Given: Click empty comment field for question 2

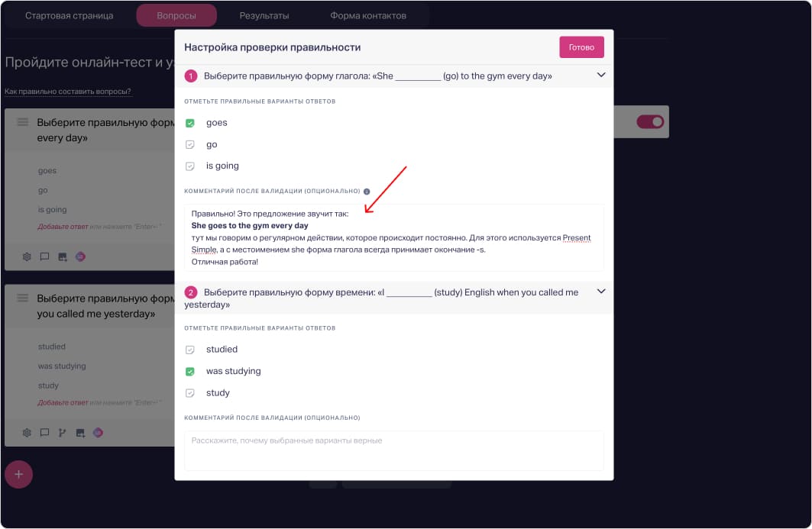Looking at the screenshot, I should 393,450.
